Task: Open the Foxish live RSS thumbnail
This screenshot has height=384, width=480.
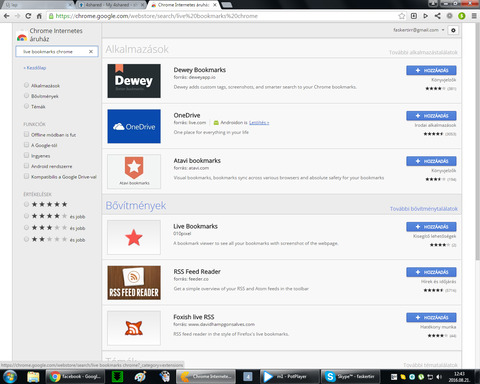Action: [x=134, y=328]
